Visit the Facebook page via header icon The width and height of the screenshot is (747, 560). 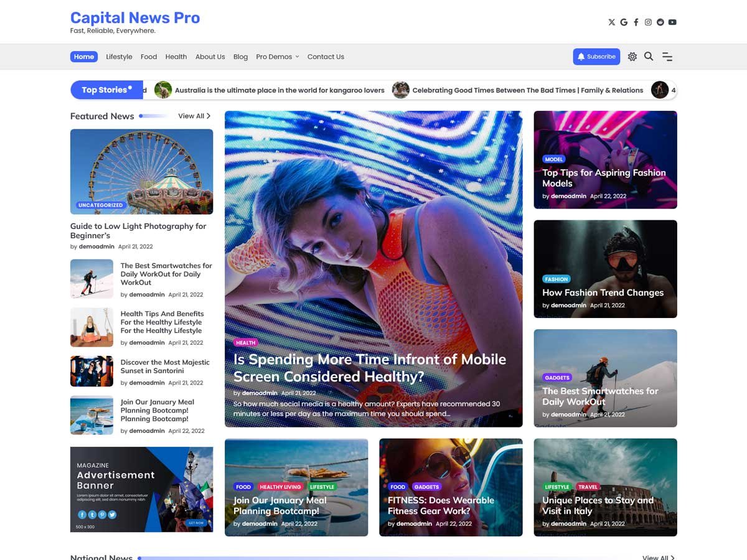pos(636,22)
